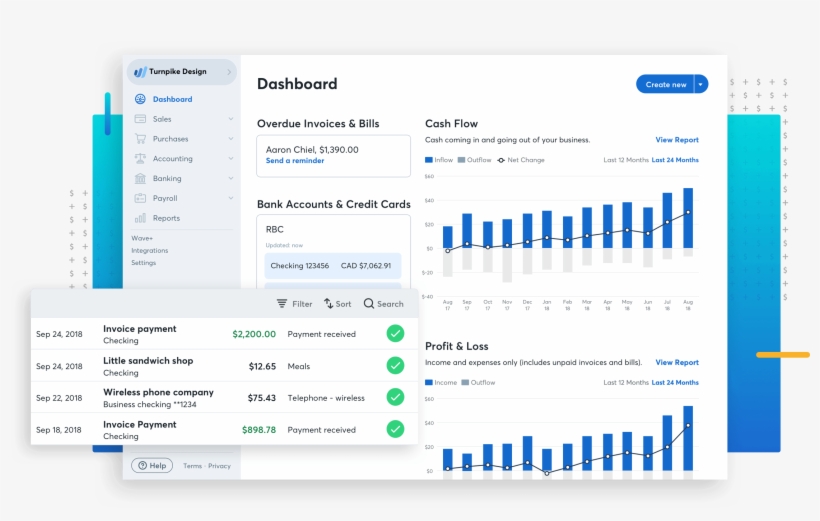820x521 pixels.
Task: Open the Dashboard menu item
Action: pos(173,99)
